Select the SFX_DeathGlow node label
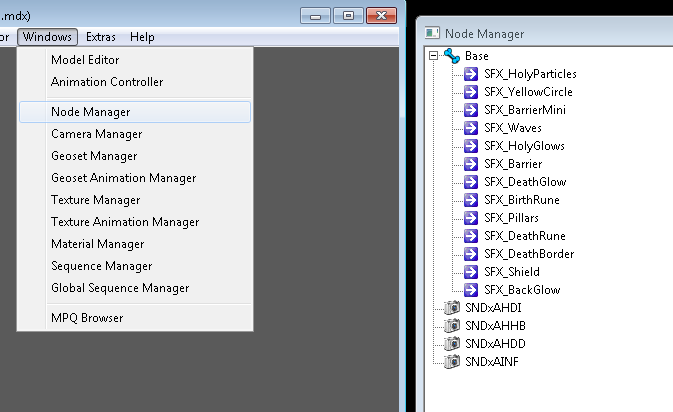This screenshot has width=673, height=412. click(525, 182)
